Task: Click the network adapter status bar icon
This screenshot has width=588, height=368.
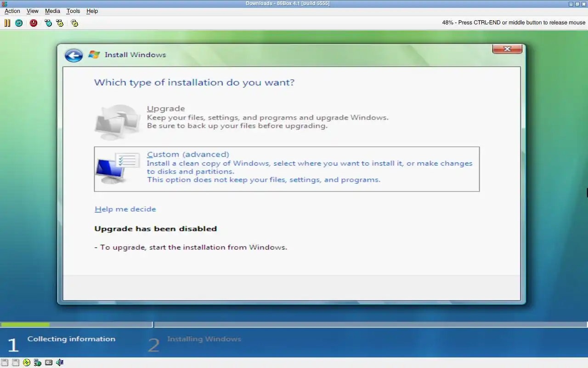Action: 38,362
